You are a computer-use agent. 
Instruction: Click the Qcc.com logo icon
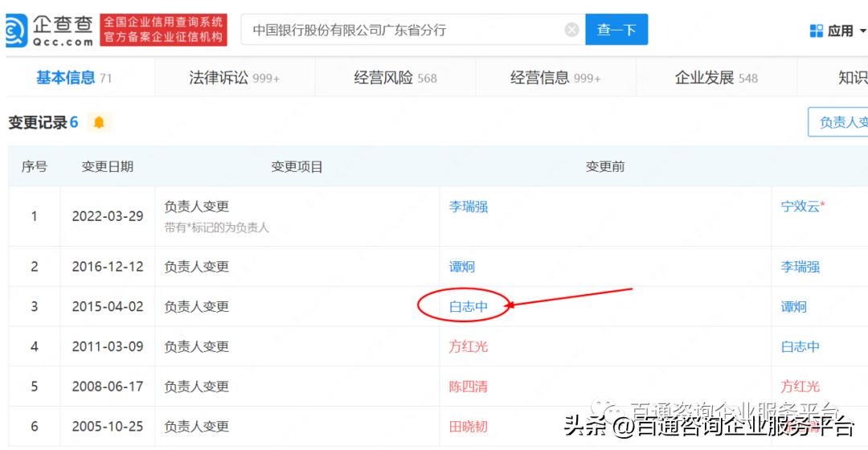15,31
